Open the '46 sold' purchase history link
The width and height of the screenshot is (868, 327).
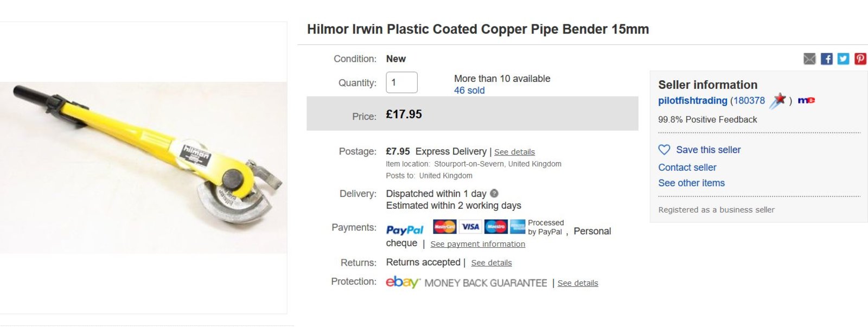[x=469, y=91]
